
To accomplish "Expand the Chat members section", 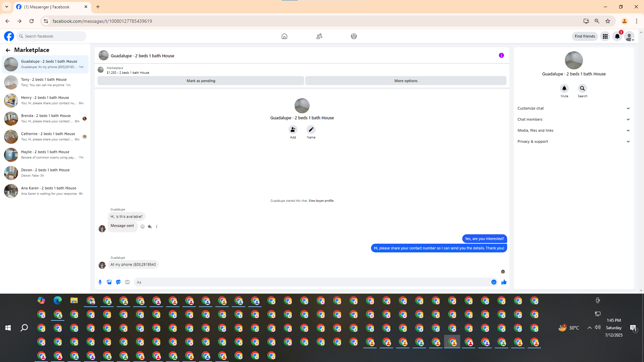I will click(x=574, y=119).
